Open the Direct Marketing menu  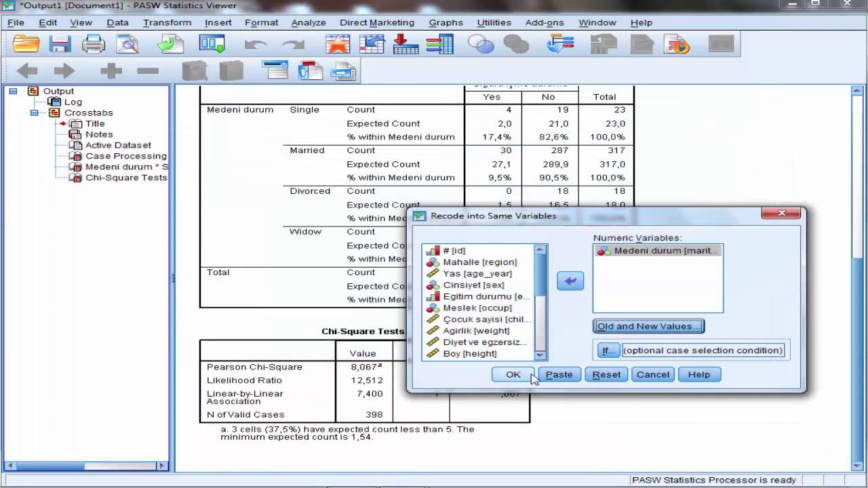tap(377, 22)
